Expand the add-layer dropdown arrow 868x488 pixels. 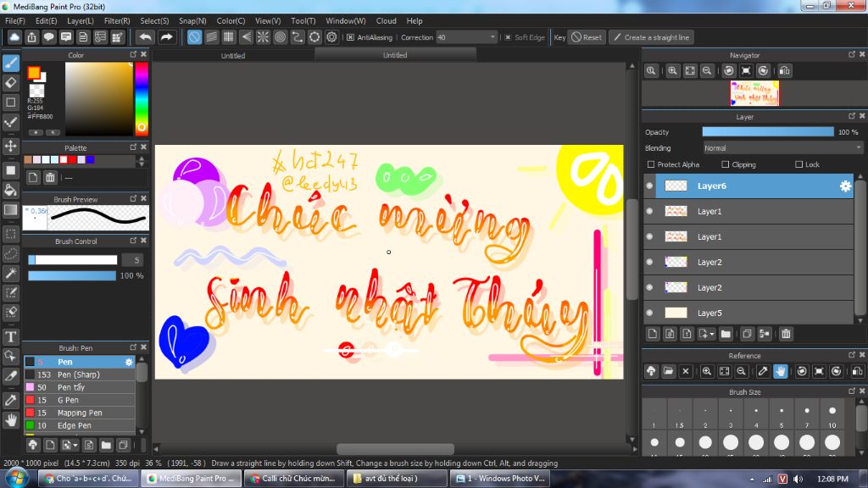coord(712,334)
